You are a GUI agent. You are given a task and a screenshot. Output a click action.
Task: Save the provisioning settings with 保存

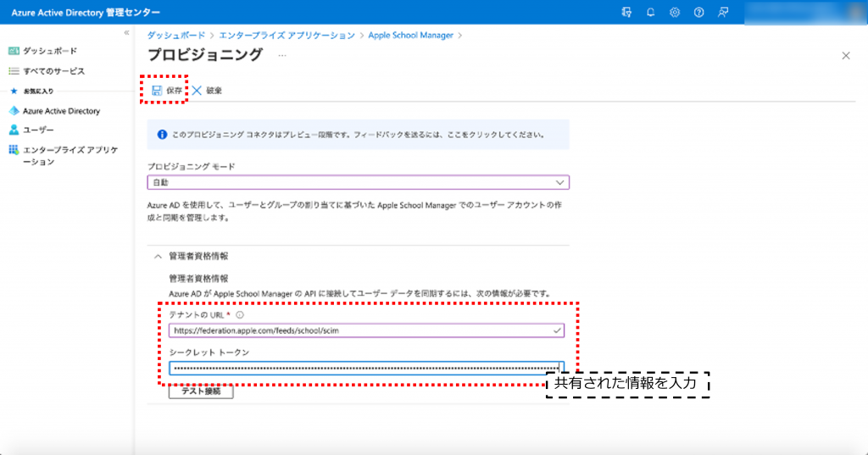(x=167, y=90)
